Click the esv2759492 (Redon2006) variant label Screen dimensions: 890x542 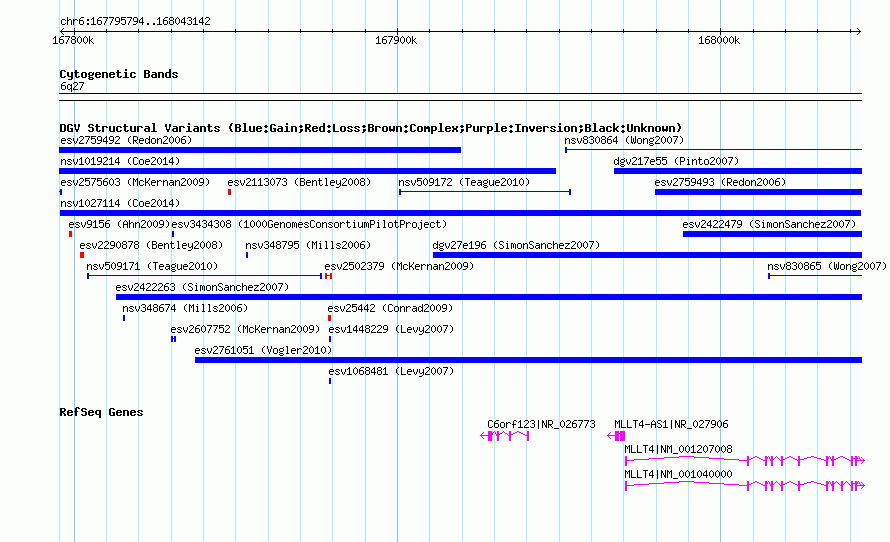[x=126, y=140]
